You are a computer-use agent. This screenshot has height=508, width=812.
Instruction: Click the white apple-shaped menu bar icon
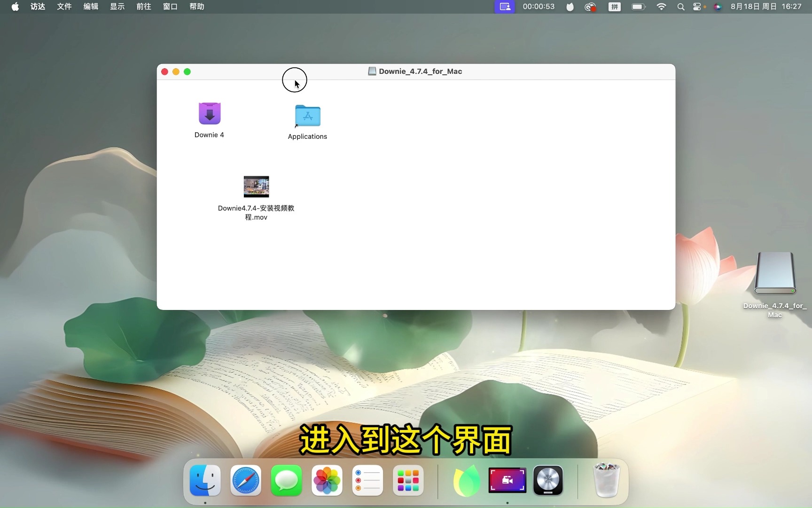[570, 7]
